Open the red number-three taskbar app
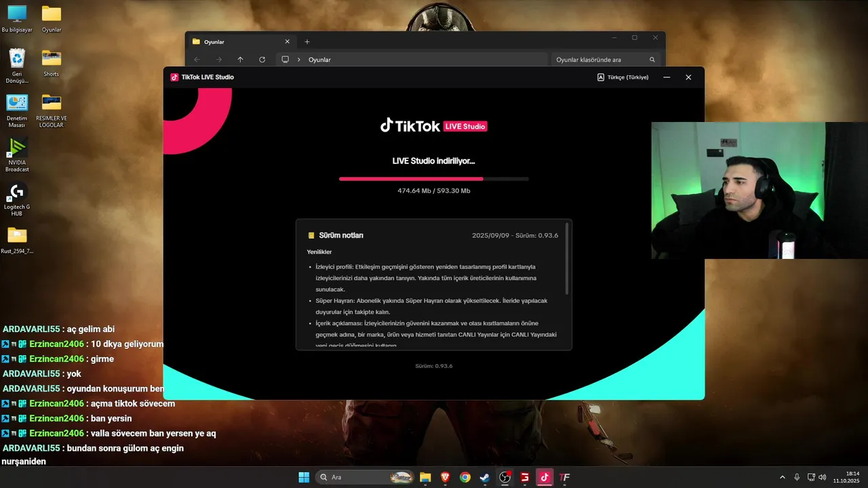868x488 pixels. coord(525,477)
